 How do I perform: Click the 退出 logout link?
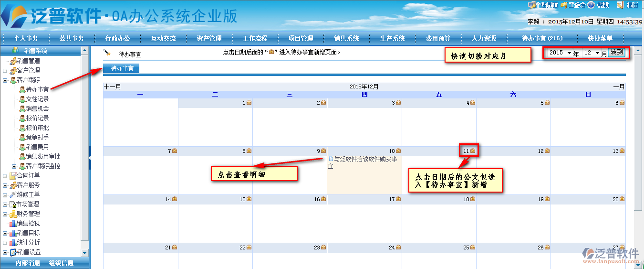click(x=633, y=5)
